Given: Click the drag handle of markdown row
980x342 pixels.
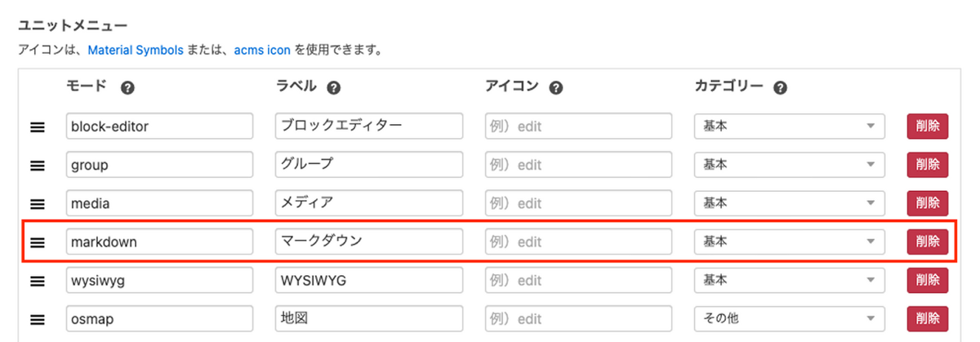Looking at the screenshot, I should [x=37, y=242].
